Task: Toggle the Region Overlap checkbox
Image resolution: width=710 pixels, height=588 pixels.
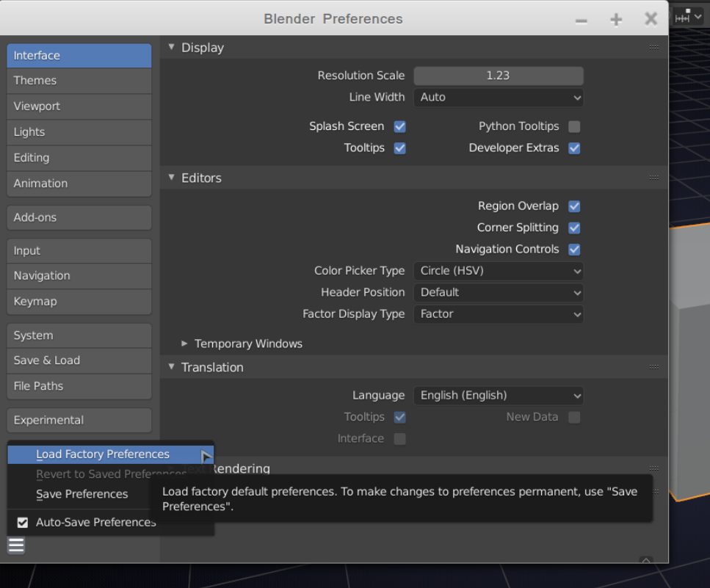Action: [x=574, y=206]
